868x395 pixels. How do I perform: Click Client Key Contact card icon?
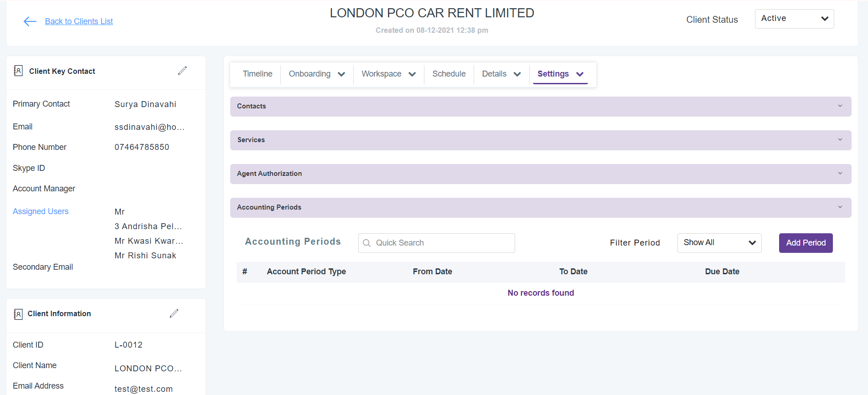(x=18, y=71)
